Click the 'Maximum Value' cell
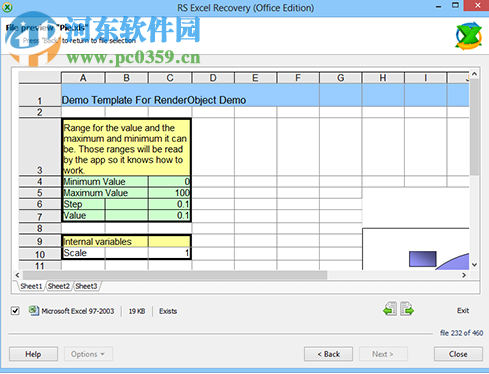 click(105, 193)
